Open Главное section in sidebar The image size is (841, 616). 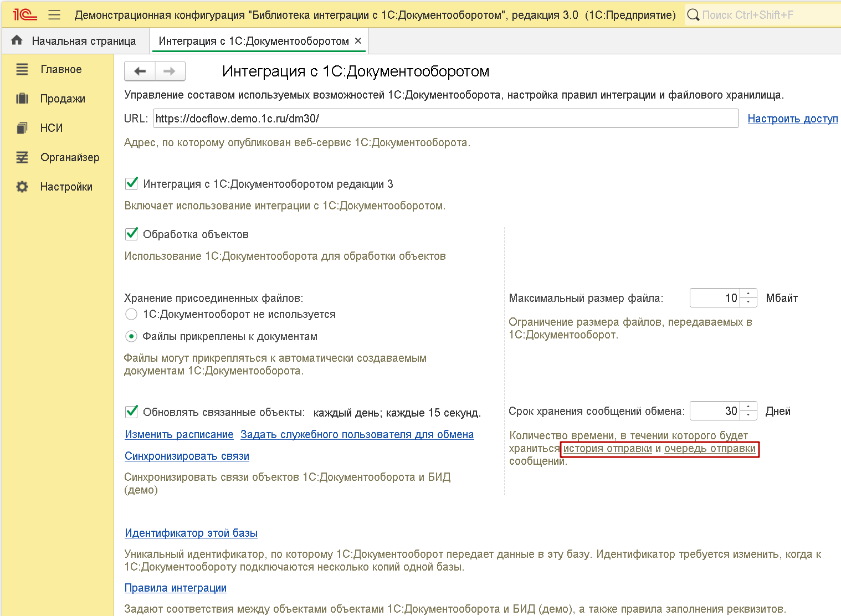[61, 69]
